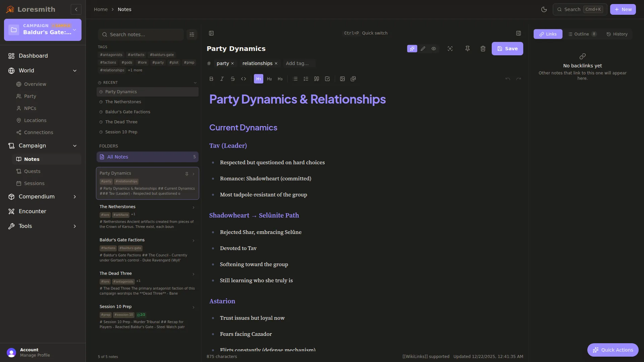This screenshot has height=362, width=644.
Task: Open the History tab
Action: pos(617,34)
